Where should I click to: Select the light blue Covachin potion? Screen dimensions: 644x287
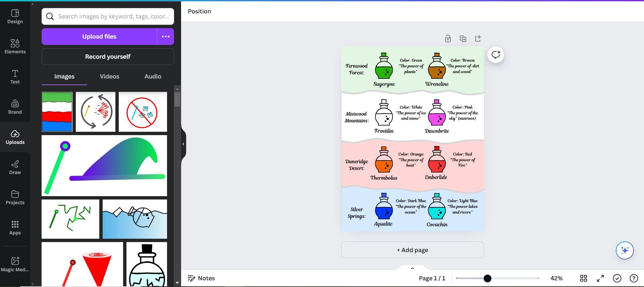pyautogui.click(x=437, y=206)
